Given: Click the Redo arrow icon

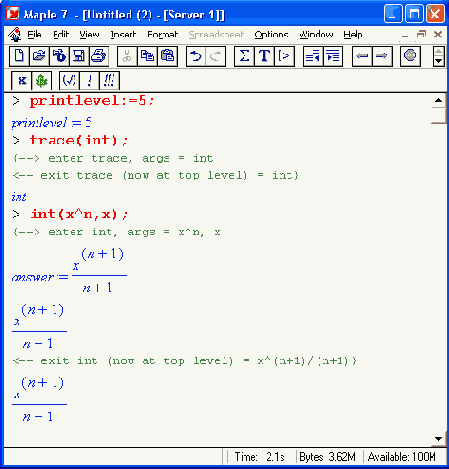Looking at the screenshot, I should click(x=216, y=56).
